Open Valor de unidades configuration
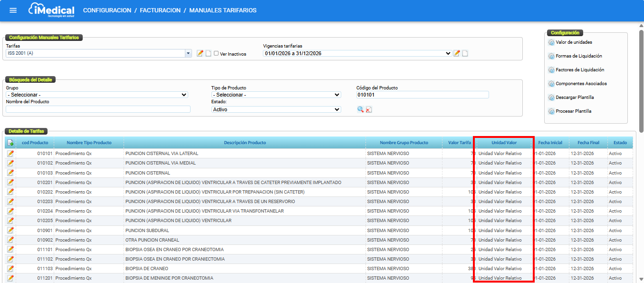This screenshot has height=283, width=644. pyautogui.click(x=574, y=42)
